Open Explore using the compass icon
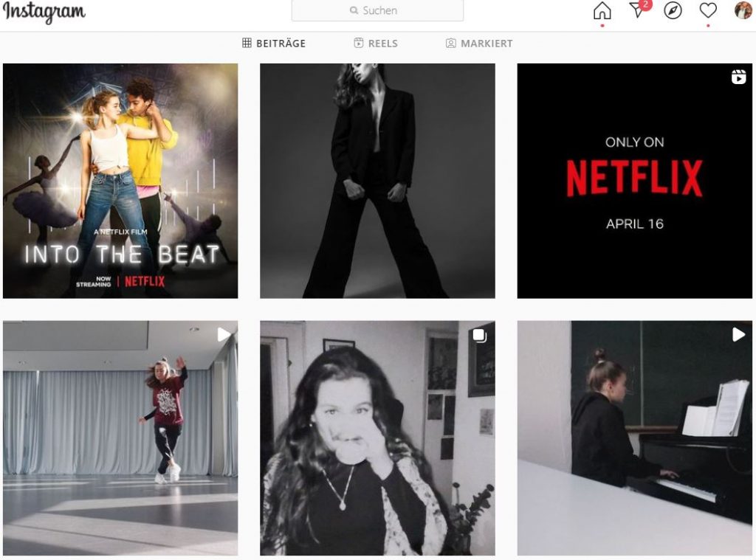Viewport: 756px width, 560px height. tap(673, 11)
